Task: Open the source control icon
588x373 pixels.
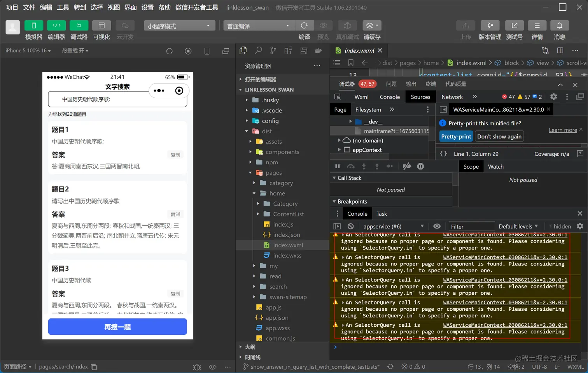Action: tap(273, 50)
